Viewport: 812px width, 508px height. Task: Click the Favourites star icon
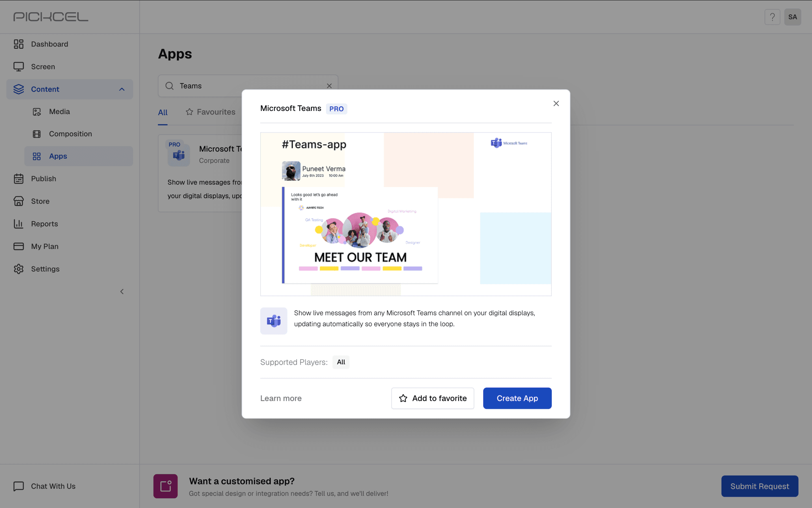pyautogui.click(x=190, y=112)
